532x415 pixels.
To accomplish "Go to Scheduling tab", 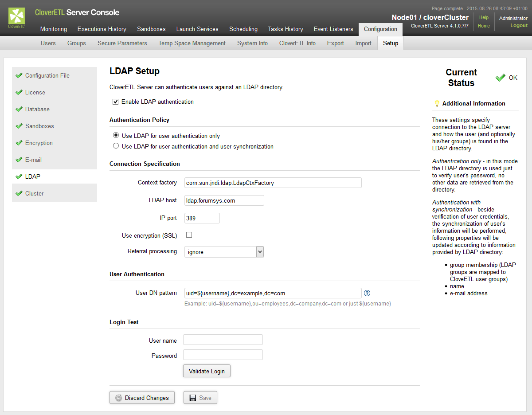I will (243, 29).
